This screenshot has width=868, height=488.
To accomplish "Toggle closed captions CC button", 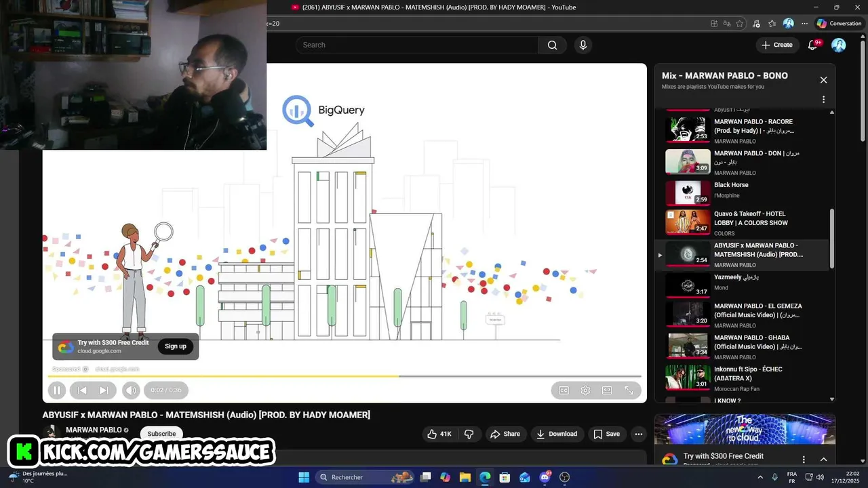I will pos(564,390).
